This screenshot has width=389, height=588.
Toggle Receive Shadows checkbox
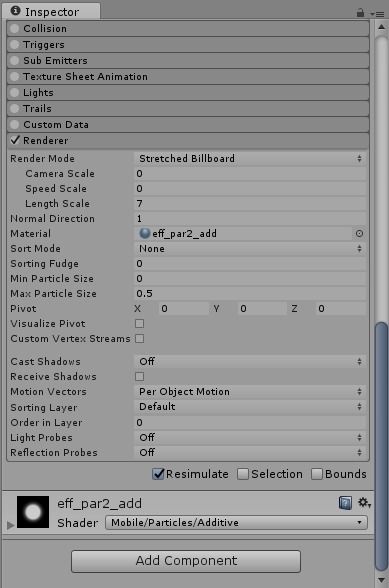140,376
